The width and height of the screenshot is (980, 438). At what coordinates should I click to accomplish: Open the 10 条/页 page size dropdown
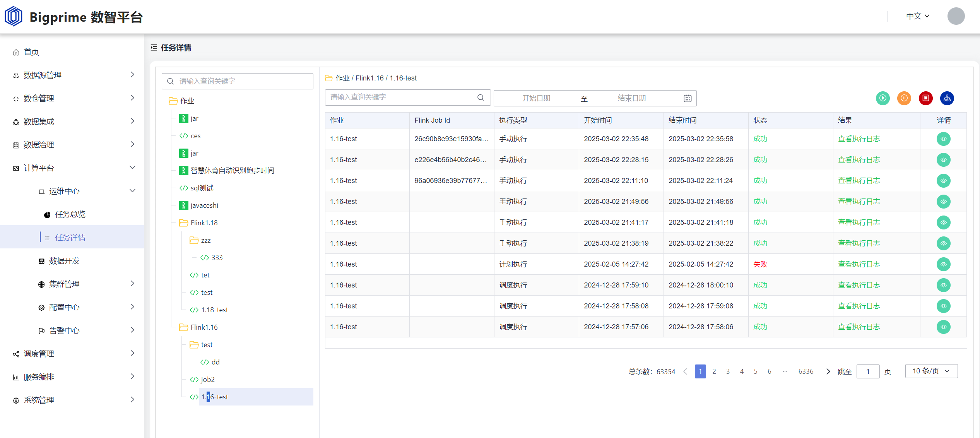(x=931, y=371)
